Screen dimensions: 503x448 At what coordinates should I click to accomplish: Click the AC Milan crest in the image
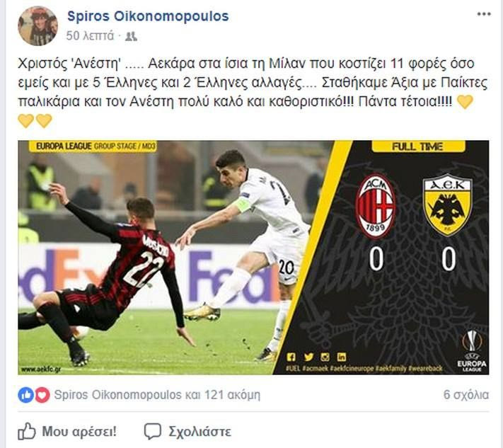point(376,206)
